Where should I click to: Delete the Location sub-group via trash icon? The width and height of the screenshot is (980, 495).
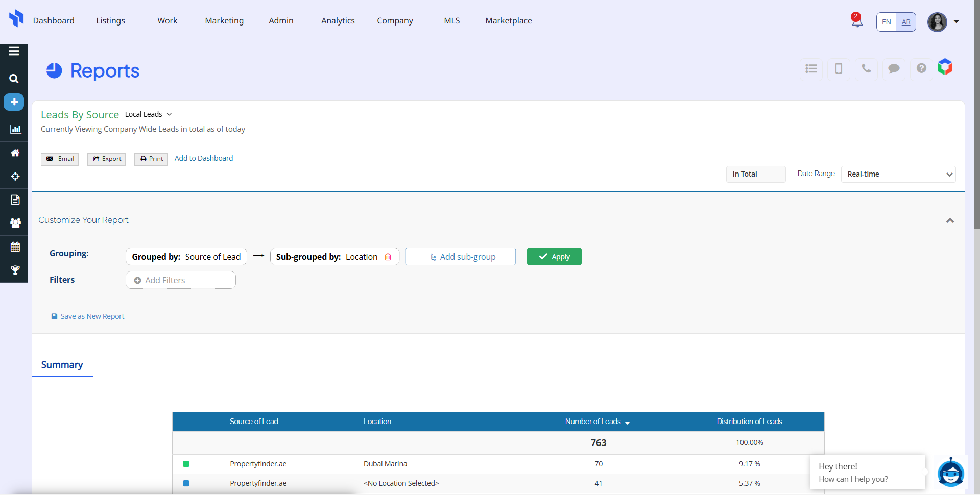pos(388,257)
